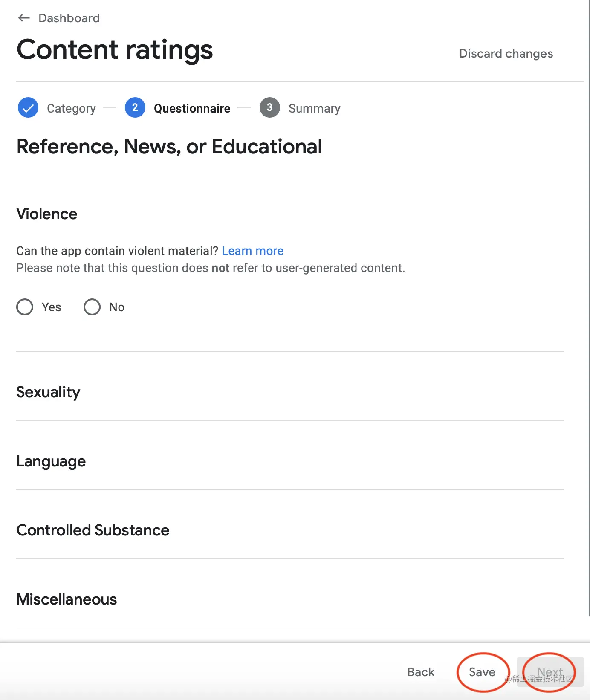The height and width of the screenshot is (700, 590).
Task: Click the Next button
Action: [550, 672]
